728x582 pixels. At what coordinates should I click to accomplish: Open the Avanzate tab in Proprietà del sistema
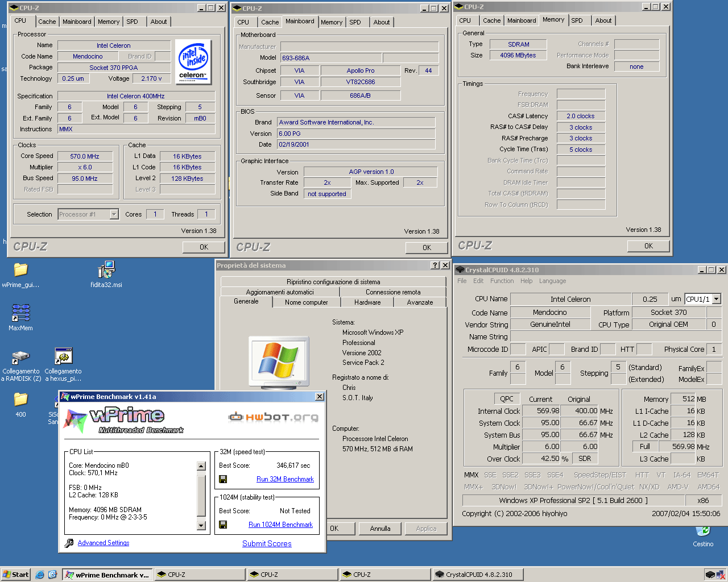[420, 302]
